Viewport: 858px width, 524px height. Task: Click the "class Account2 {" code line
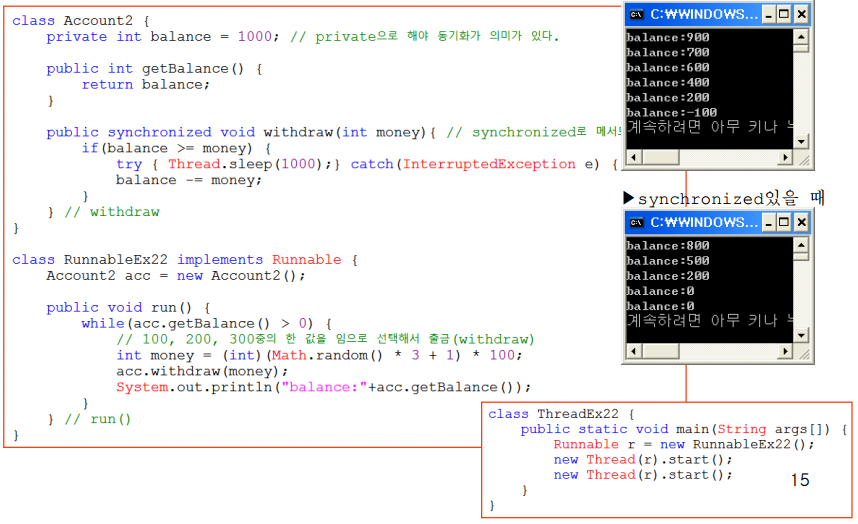click(80, 21)
